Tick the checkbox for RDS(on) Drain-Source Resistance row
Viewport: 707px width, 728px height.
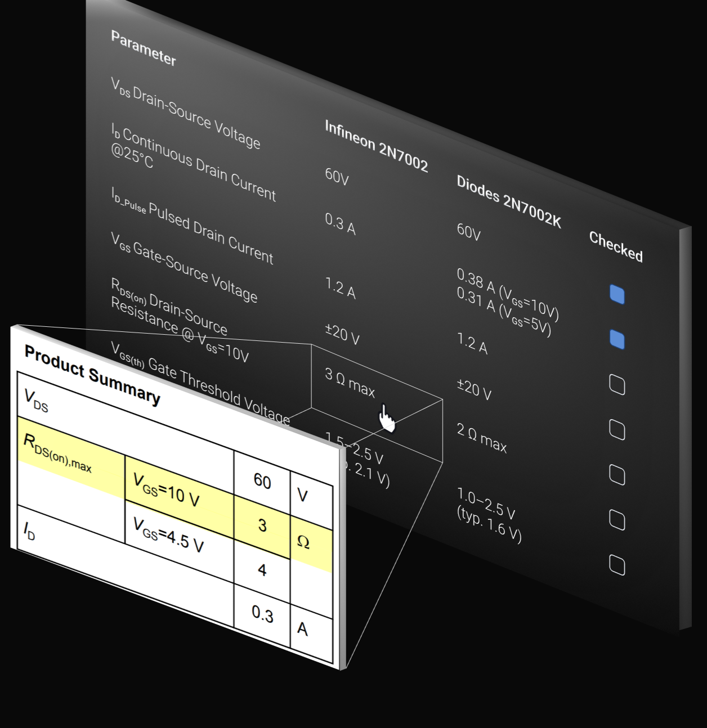pos(617,475)
